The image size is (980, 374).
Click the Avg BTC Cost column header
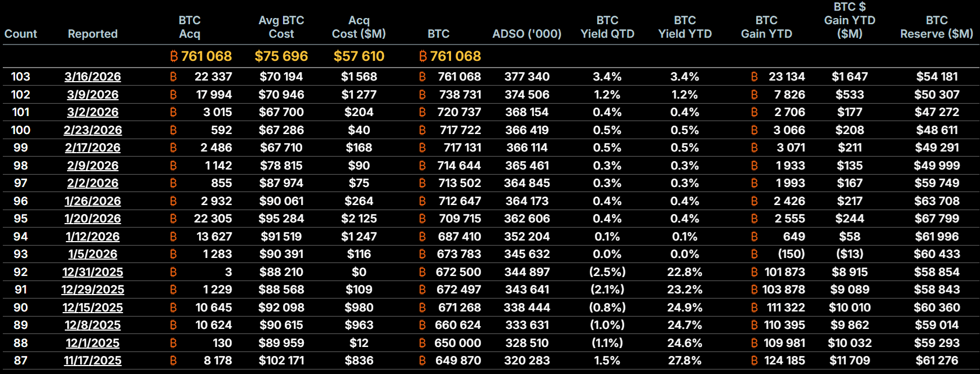pyautogui.click(x=281, y=27)
